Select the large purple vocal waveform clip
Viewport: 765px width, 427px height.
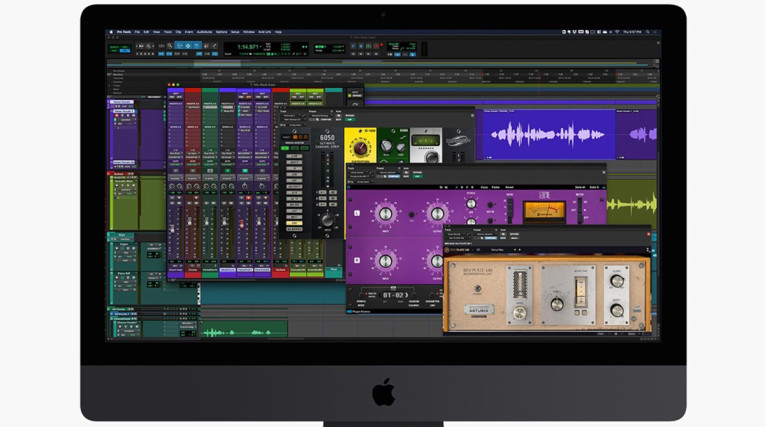click(548, 134)
